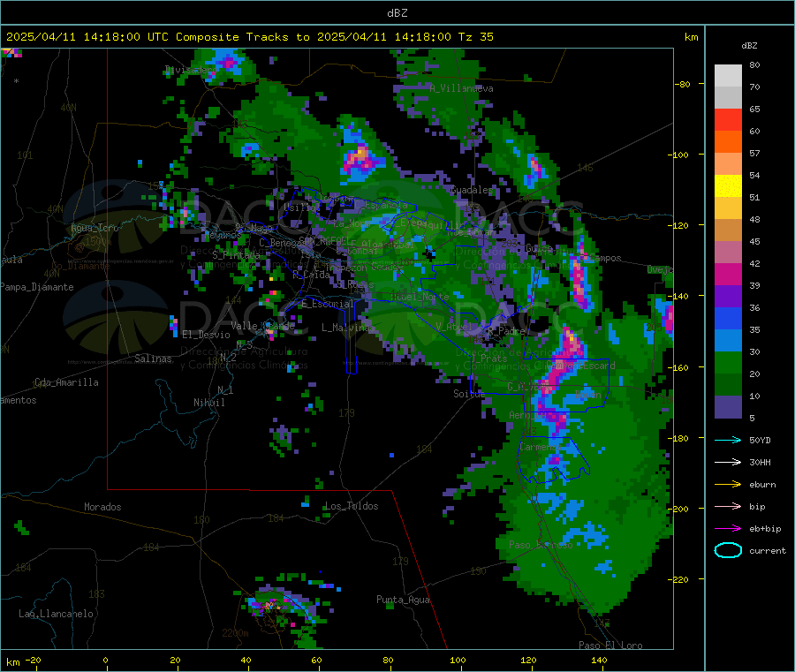The width and height of the screenshot is (795, 672).
Task: Click the 'S_Pintada' map label
Action: (236, 254)
